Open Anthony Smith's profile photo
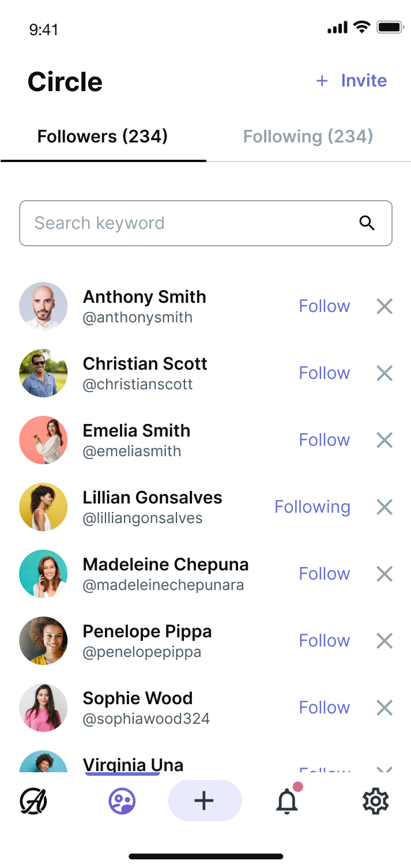The image size is (411, 868). coord(43,306)
